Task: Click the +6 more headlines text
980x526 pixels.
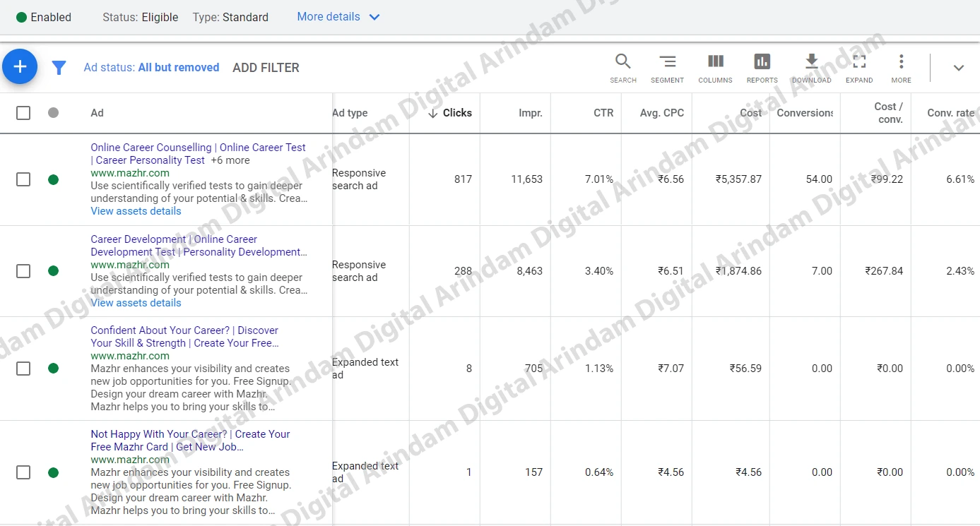Action: click(230, 160)
